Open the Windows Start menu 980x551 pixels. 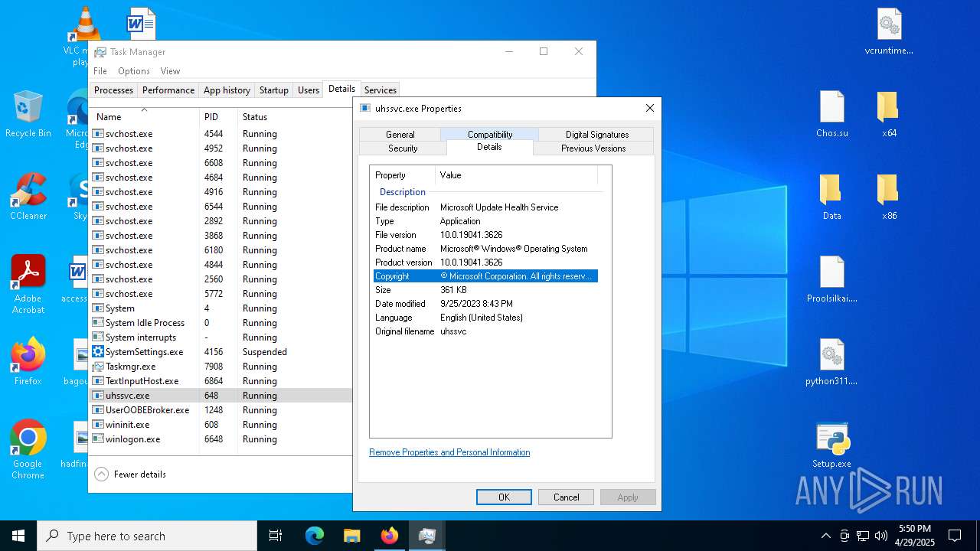(x=18, y=536)
